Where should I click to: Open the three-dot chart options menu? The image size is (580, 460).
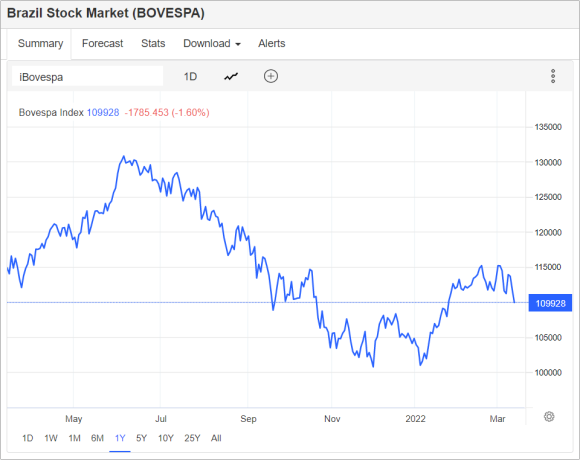[x=553, y=76]
